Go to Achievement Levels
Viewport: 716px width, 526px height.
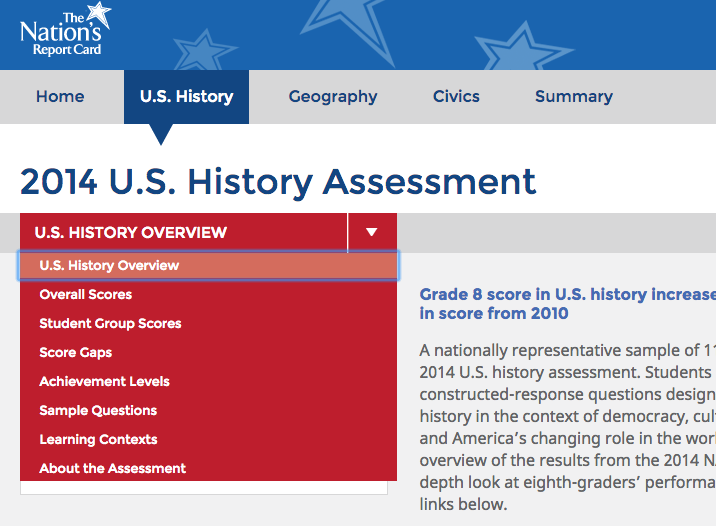point(208,381)
